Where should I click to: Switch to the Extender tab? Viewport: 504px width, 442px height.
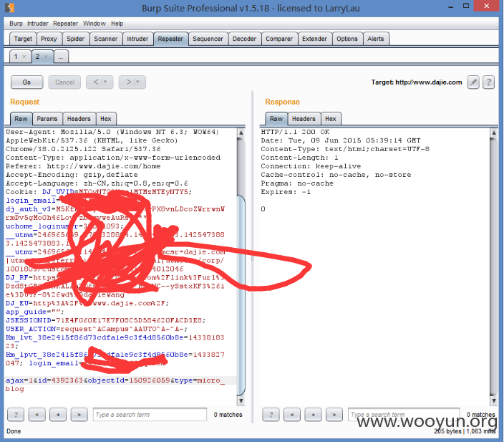[x=314, y=39]
